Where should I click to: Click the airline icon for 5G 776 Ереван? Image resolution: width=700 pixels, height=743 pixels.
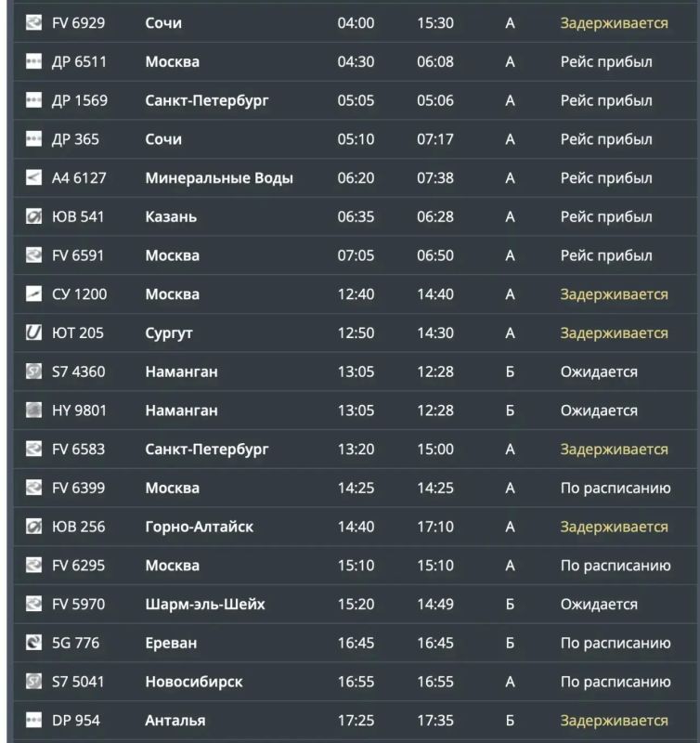tap(33, 643)
